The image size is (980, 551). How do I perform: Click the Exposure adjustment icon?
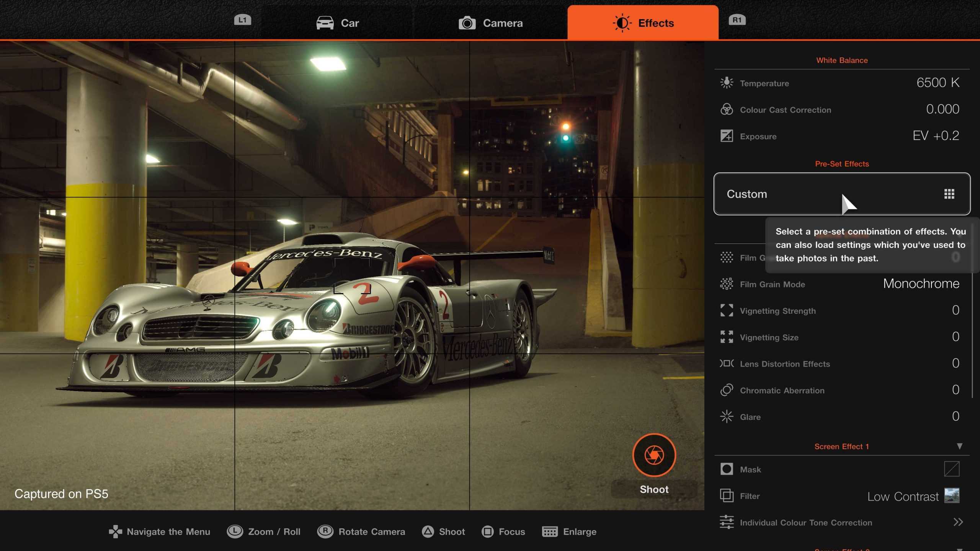tap(726, 135)
